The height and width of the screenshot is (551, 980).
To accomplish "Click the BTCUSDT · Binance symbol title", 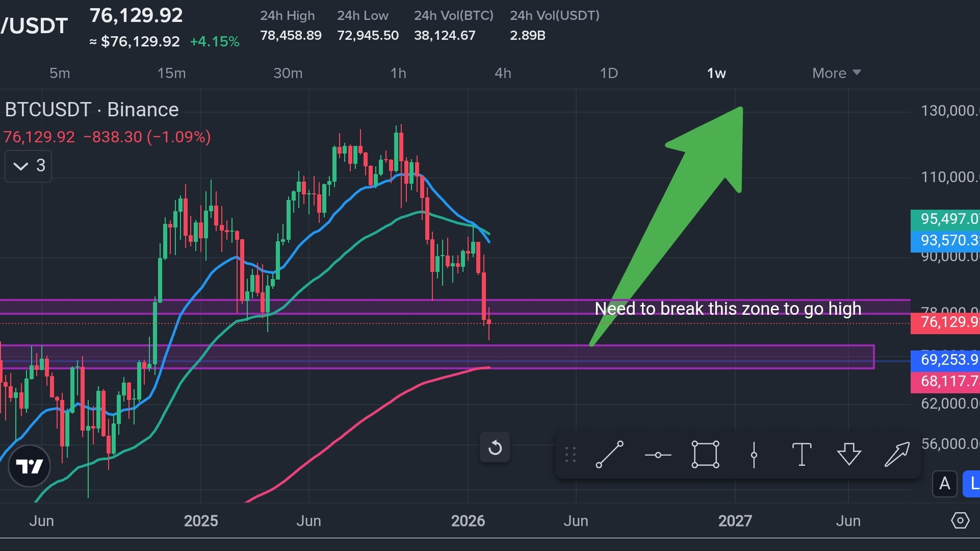I will click(92, 110).
